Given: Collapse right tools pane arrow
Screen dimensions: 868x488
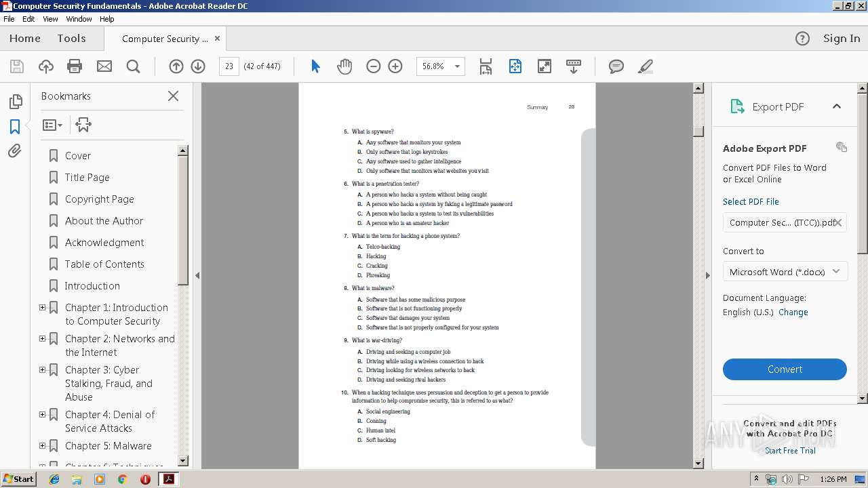Looking at the screenshot, I should pyautogui.click(x=707, y=275).
